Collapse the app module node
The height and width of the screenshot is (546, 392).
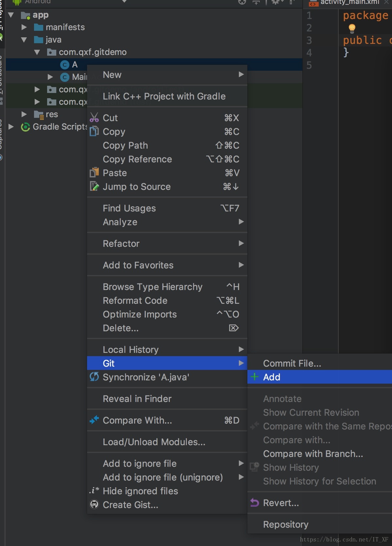coord(11,15)
